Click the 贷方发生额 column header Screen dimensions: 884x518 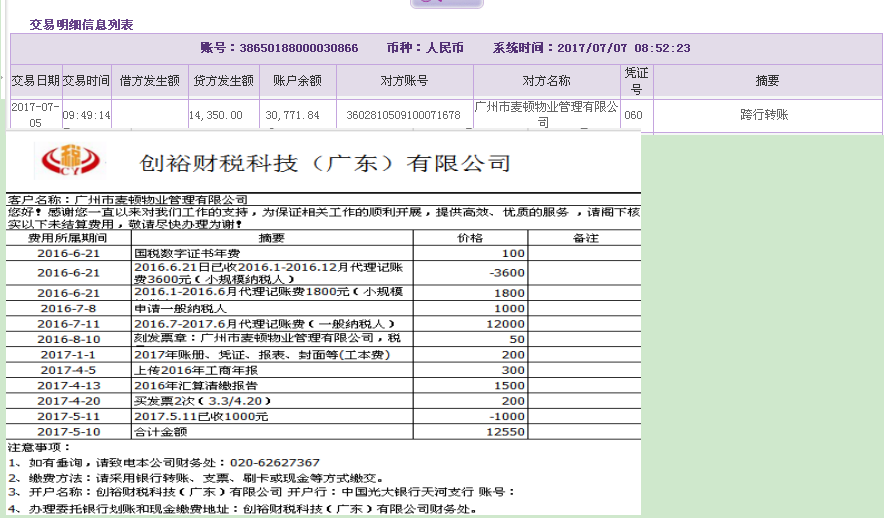(x=223, y=81)
